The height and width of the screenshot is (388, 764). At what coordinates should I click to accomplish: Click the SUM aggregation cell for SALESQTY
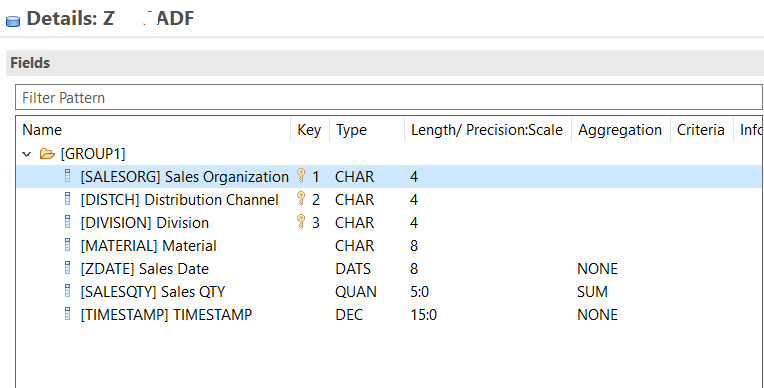point(592,291)
